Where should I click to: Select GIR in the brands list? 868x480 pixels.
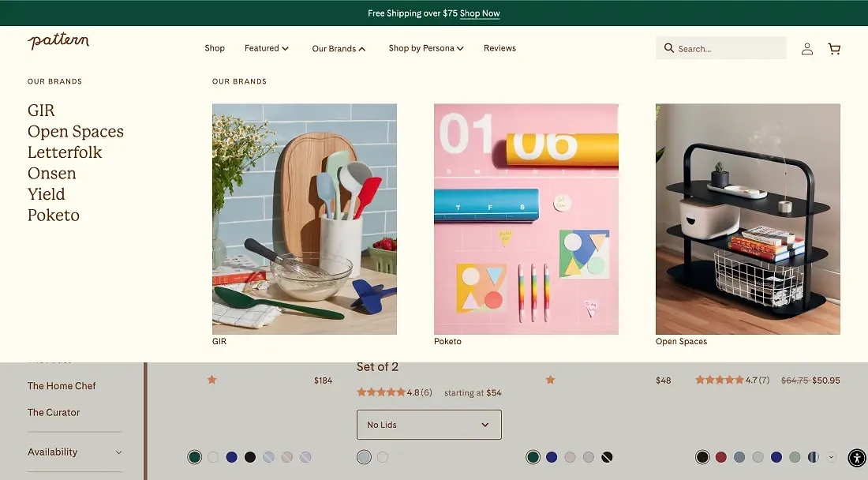coord(41,111)
